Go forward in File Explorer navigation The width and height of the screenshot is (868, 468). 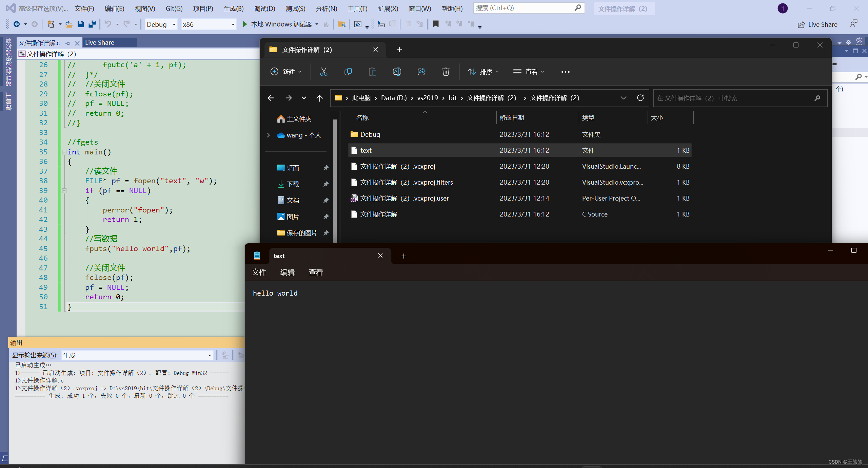pyautogui.click(x=289, y=98)
